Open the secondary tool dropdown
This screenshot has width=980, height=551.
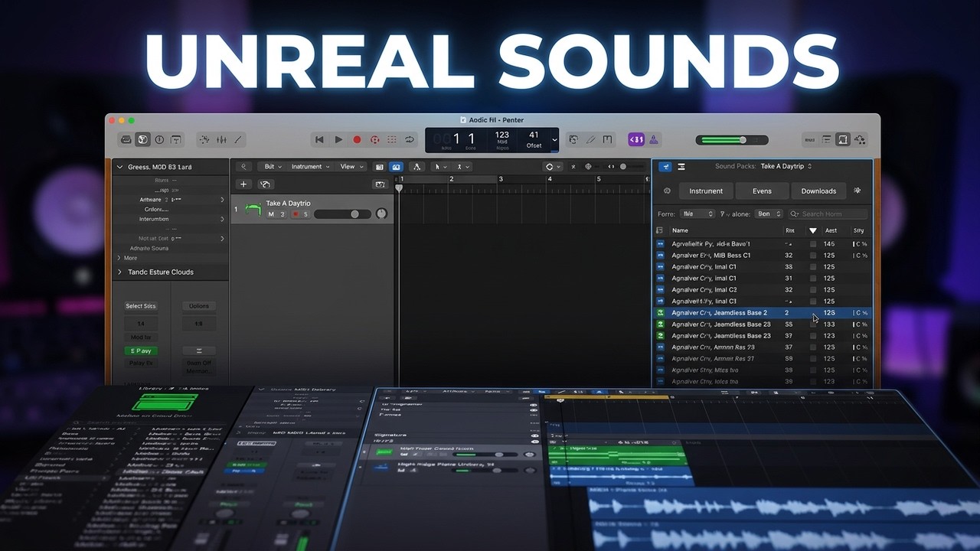pyautogui.click(x=462, y=167)
